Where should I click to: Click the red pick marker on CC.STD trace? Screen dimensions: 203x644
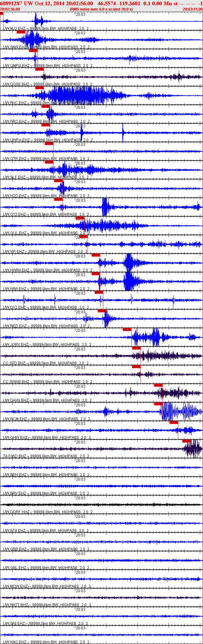tap(136, 348)
